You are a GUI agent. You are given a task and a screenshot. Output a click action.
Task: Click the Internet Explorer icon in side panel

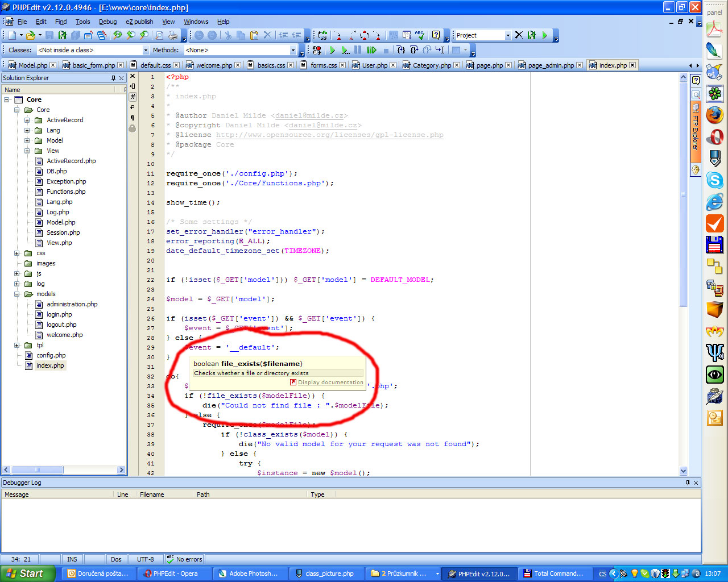tap(714, 202)
